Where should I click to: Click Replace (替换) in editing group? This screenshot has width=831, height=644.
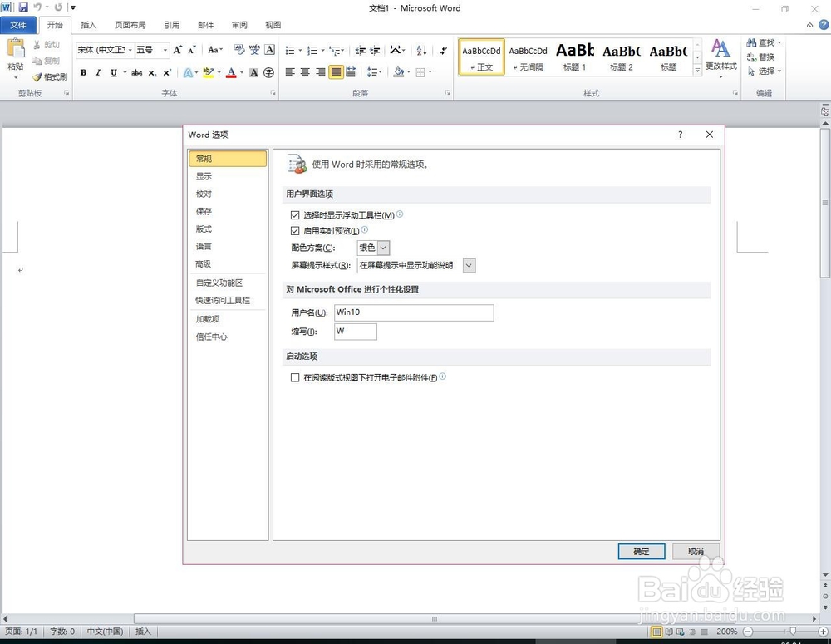tap(760, 57)
